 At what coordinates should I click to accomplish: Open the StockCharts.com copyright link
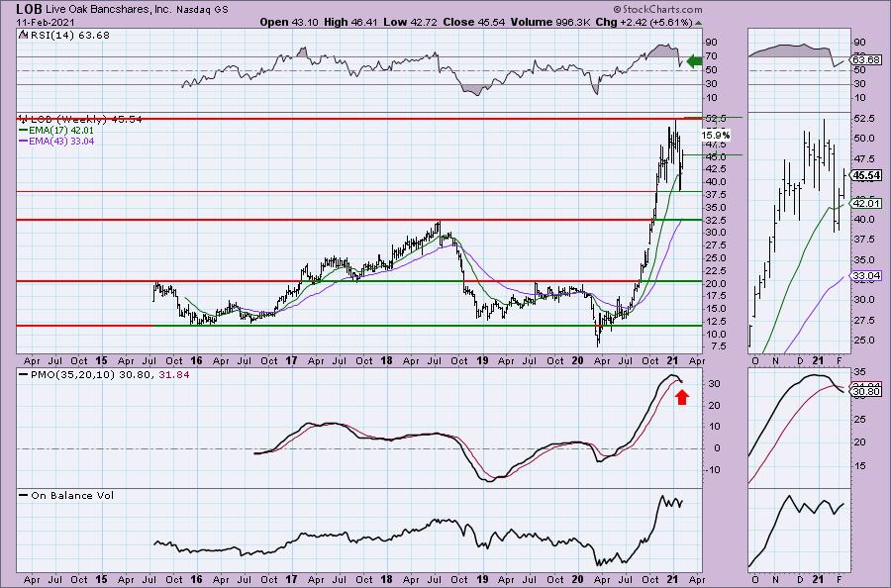pyautogui.click(x=657, y=9)
